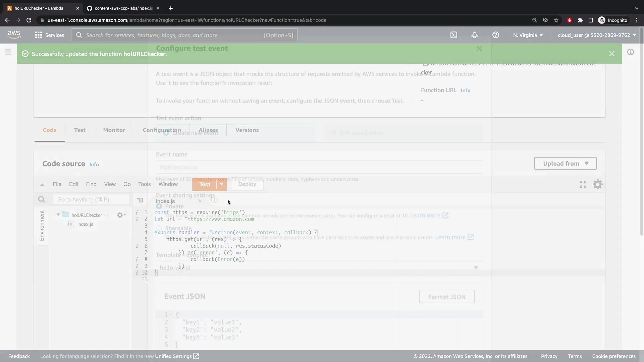This screenshot has width=644, height=362.
Task: Click the AWS logo home icon
Action: 14,35
